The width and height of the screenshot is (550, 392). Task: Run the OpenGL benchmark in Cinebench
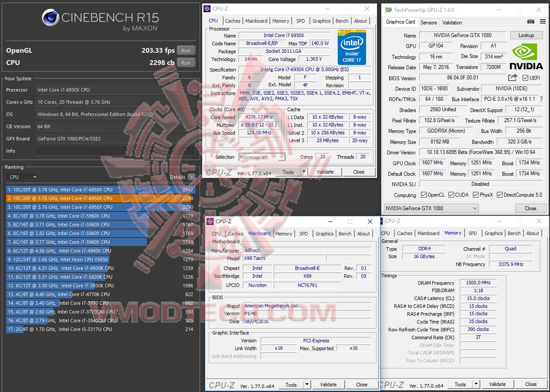tap(186, 50)
